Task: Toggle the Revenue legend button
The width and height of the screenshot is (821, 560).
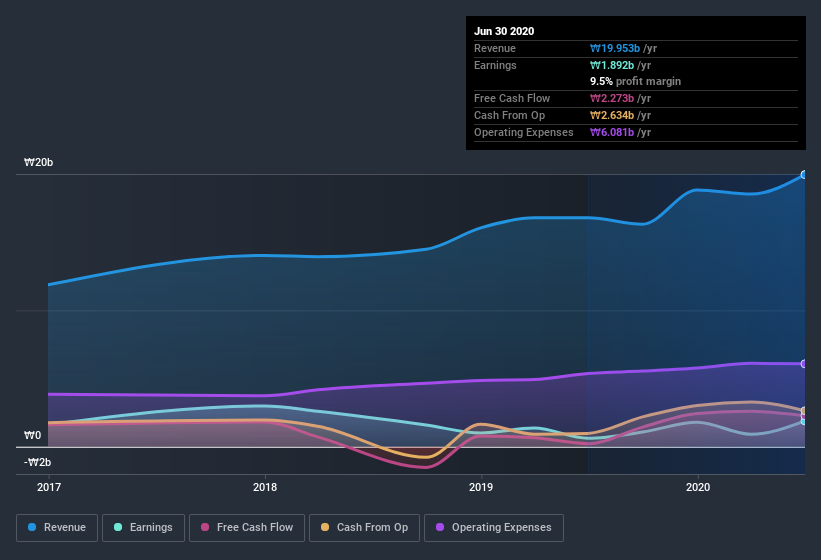Action: [x=57, y=528]
